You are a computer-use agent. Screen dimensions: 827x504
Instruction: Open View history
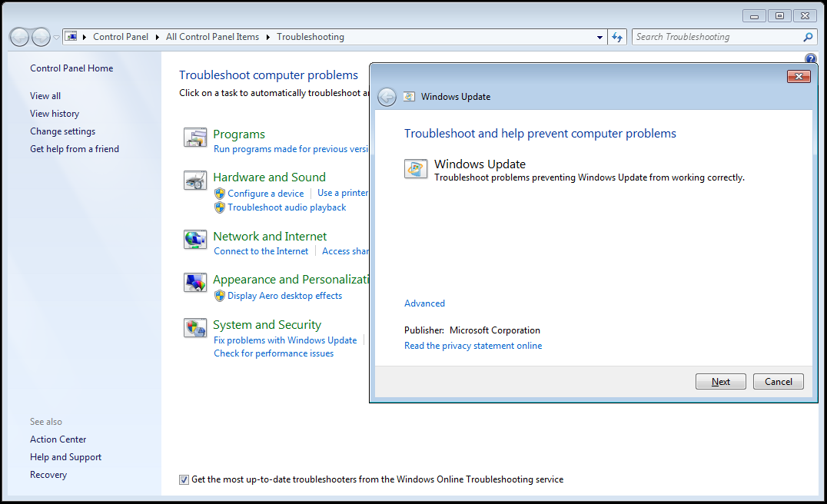(x=55, y=114)
